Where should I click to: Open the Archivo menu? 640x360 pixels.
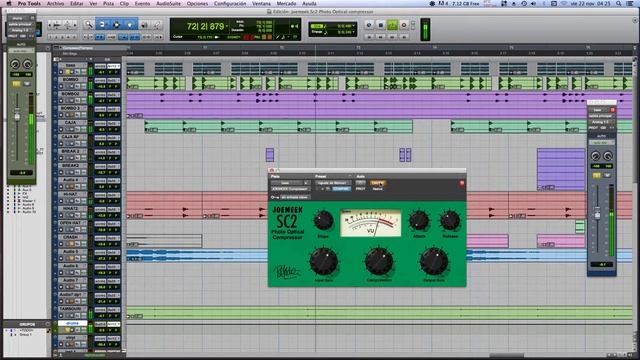[55, 3]
